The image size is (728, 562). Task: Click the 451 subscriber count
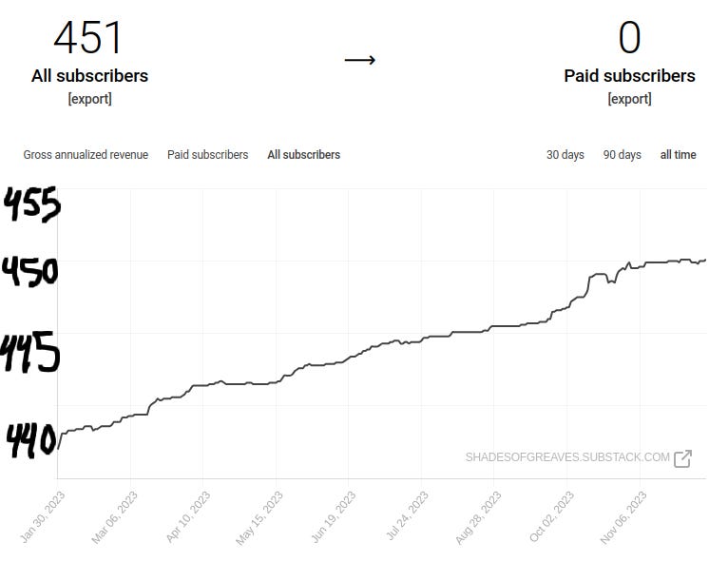tap(88, 38)
